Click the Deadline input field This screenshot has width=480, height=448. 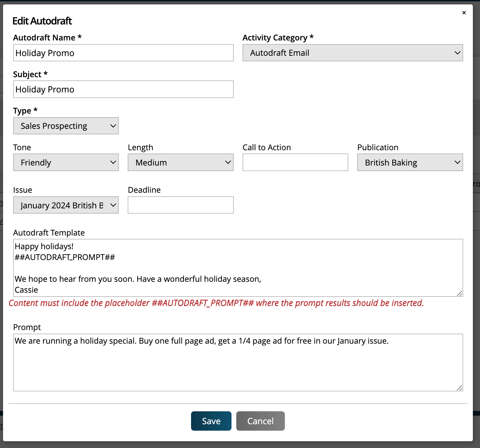[180, 205]
